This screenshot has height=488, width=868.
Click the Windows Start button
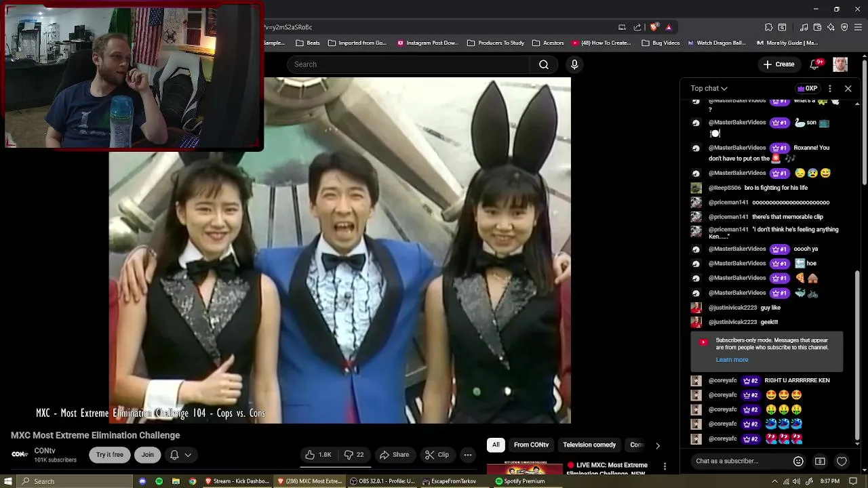(x=7, y=481)
